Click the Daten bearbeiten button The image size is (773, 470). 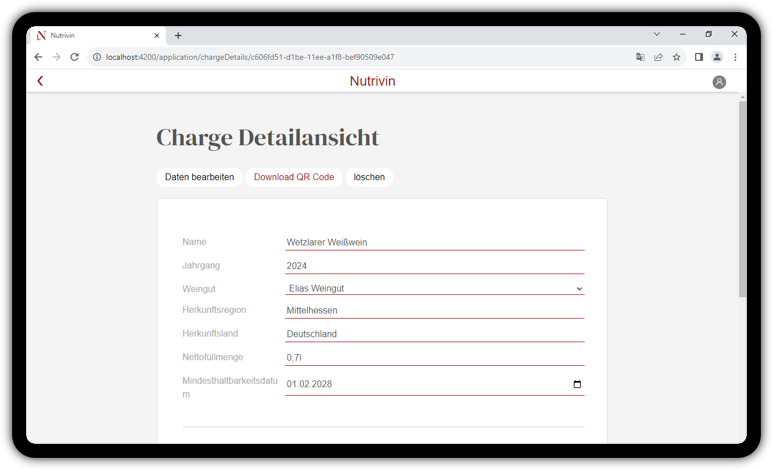[199, 177]
